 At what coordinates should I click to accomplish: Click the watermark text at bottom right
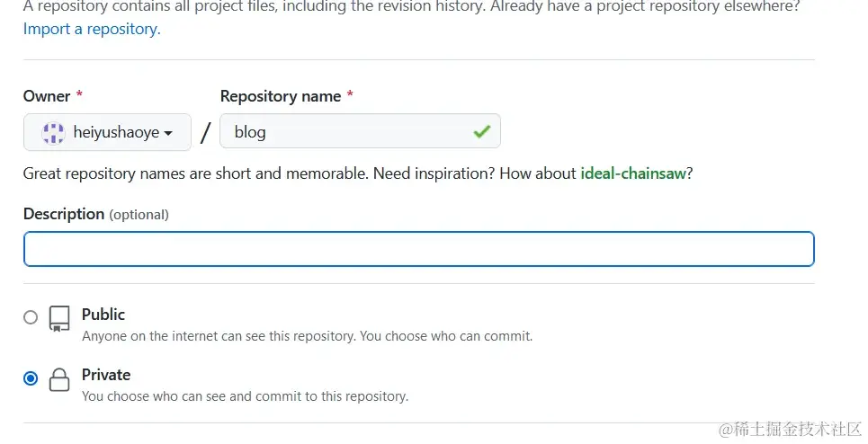(790, 429)
